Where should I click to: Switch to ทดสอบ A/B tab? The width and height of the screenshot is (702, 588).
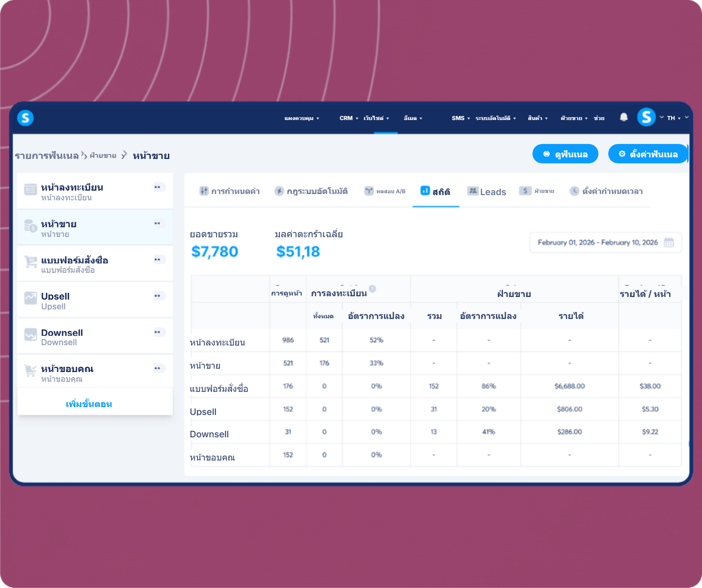point(385,191)
